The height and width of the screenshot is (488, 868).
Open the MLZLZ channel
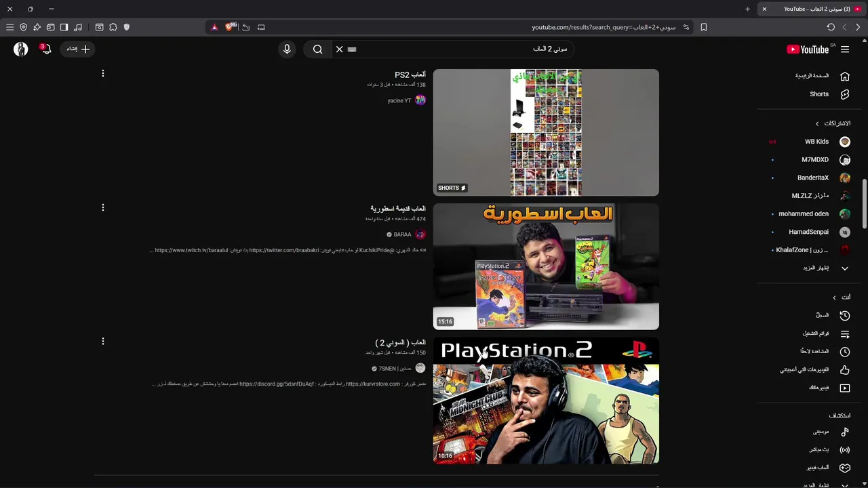(810, 196)
